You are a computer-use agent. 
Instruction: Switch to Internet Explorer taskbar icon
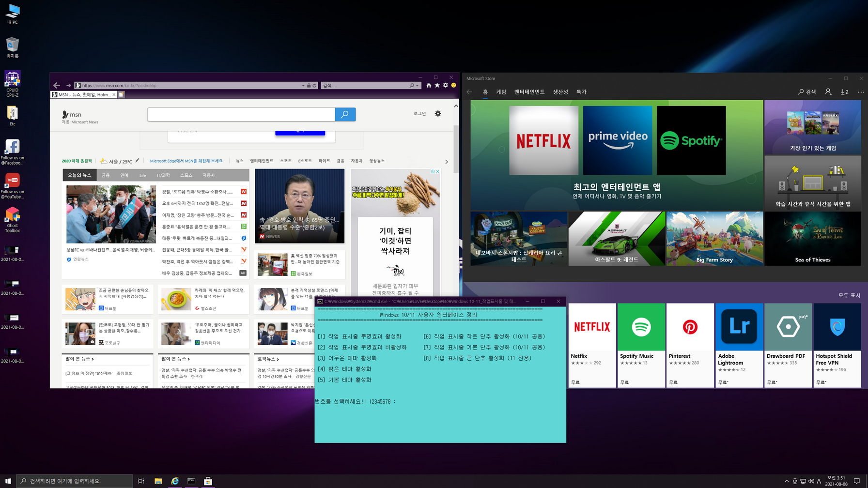pos(175,481)
